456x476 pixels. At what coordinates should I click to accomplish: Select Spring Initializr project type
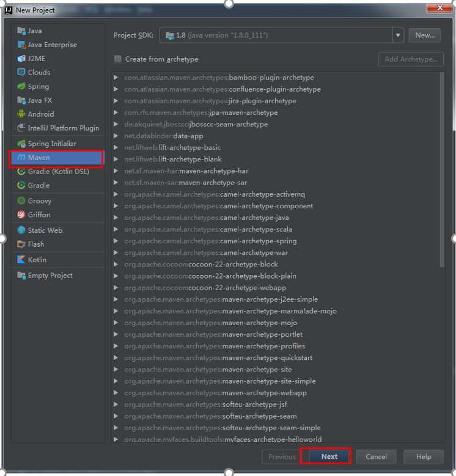pos(57,144)
